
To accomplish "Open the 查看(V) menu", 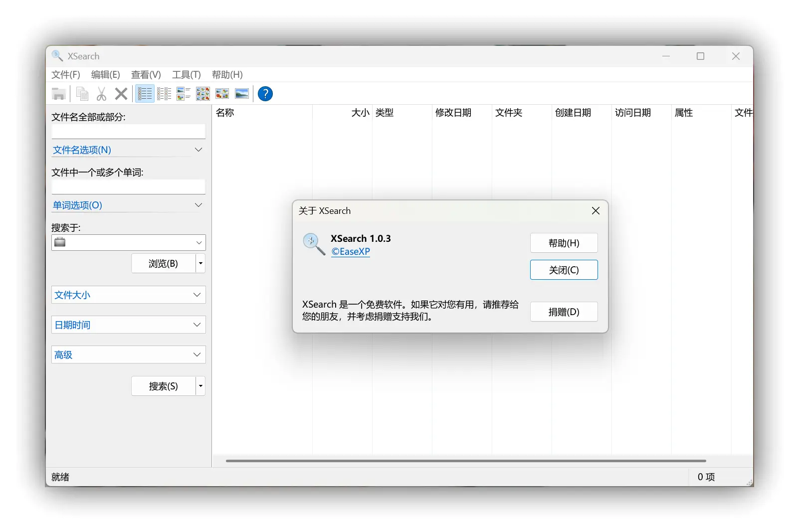I will click(146, 75).
